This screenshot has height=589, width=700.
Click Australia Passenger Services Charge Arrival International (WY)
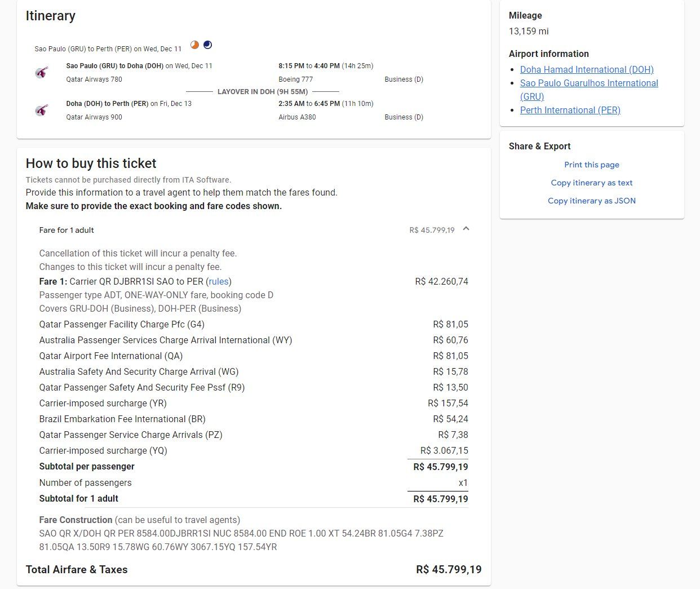click(x=166, y=340)
